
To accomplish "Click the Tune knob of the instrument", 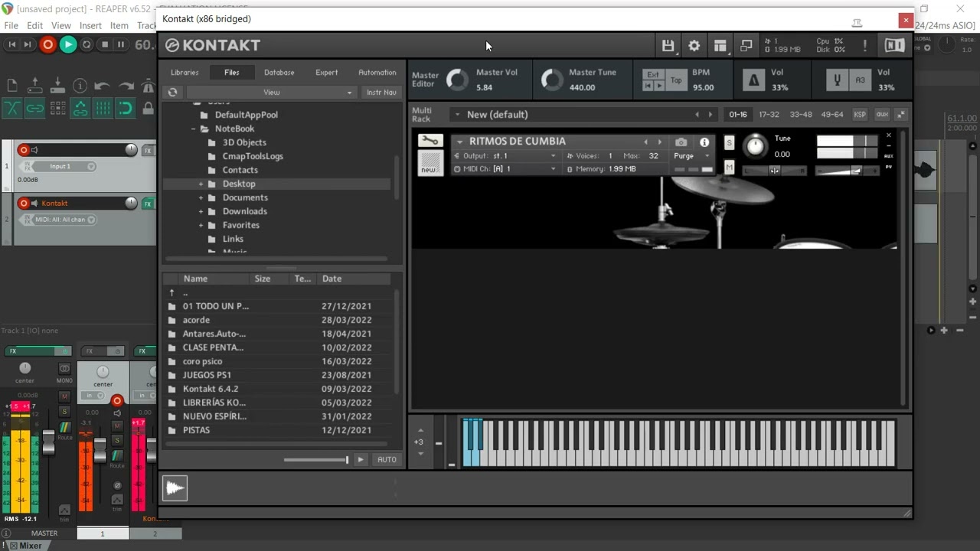I will click(755, 145).
